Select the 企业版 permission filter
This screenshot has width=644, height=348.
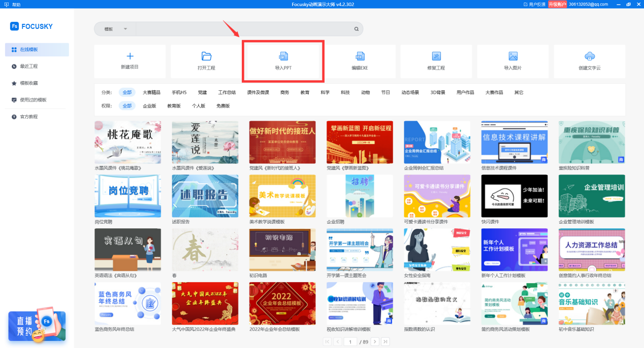149,106
